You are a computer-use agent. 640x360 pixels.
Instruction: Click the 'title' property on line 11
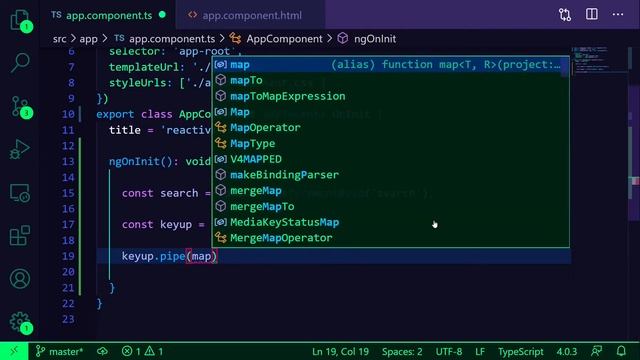click(x=124, y=130)
